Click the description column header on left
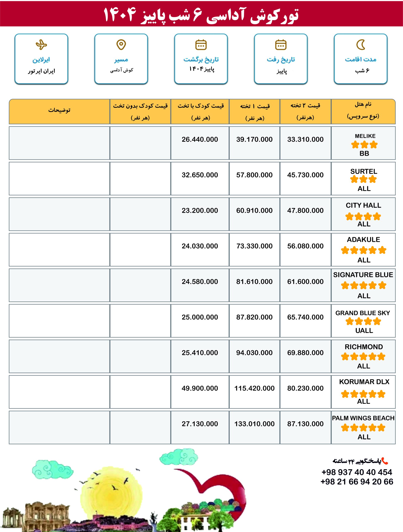Image resolution: width=403 pixels, height=532 pixels. (x=59, y=111)
